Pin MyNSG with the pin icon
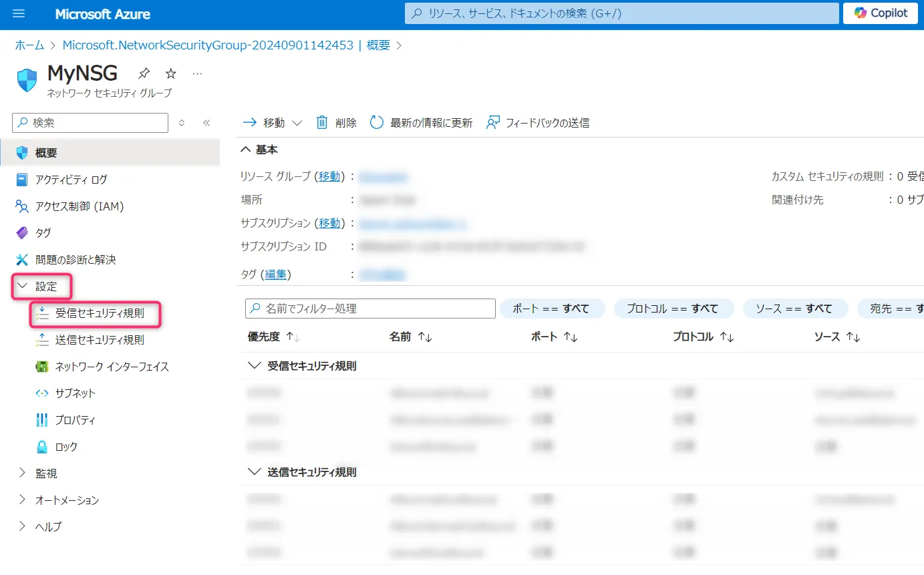Screen dimensions: 924x575 [143, 73]
